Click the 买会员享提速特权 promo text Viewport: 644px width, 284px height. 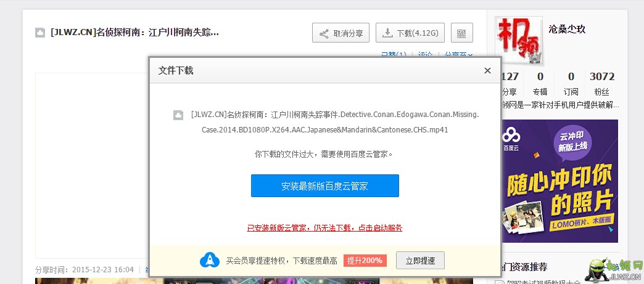(281, 261)
